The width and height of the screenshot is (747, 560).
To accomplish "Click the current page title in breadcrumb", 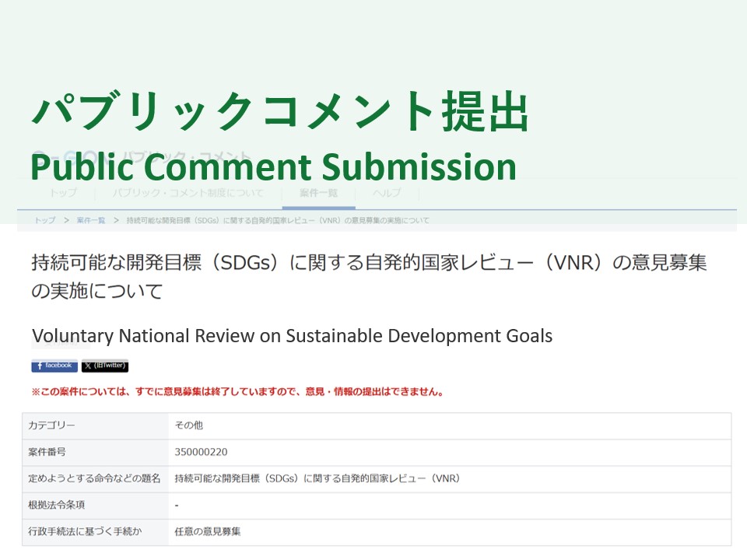I will click(x=277, y=220).
